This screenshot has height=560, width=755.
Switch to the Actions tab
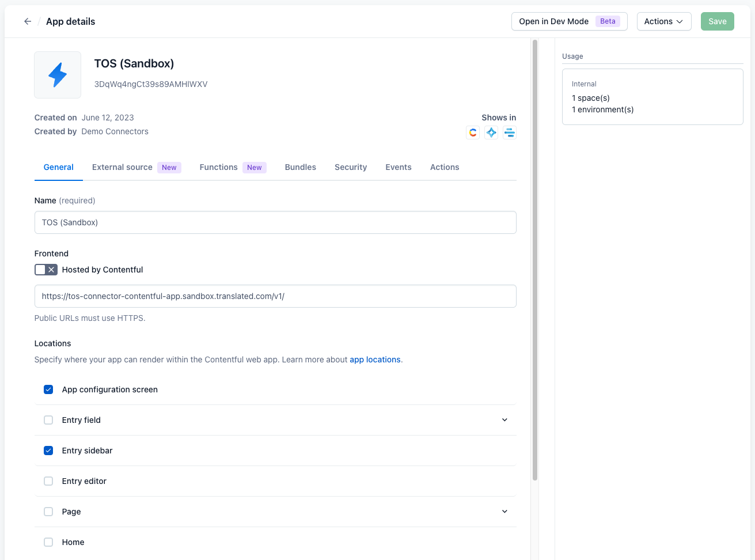point(445,167)
